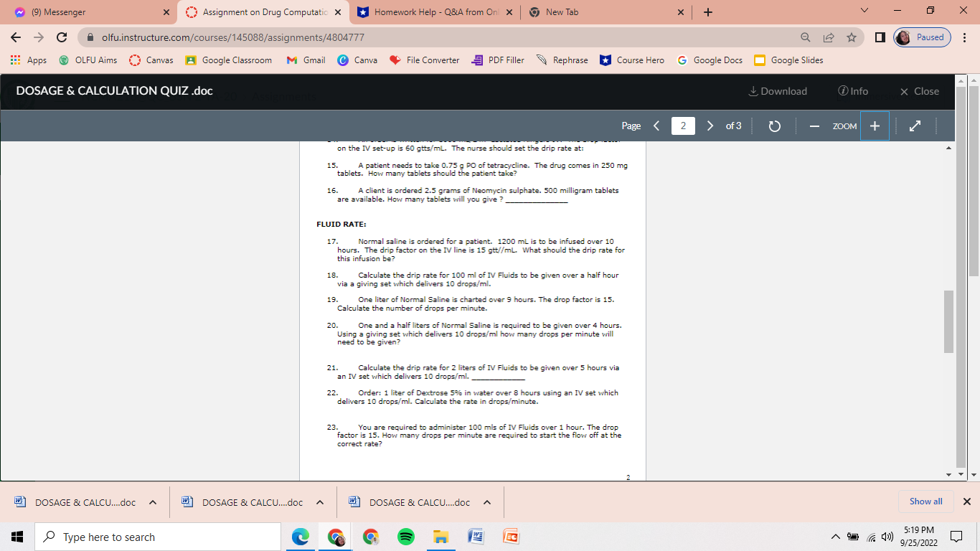Download the DOSAGE & CALCULATION QUIZ document
Viewport: 980px width, 551px height.
777,92
